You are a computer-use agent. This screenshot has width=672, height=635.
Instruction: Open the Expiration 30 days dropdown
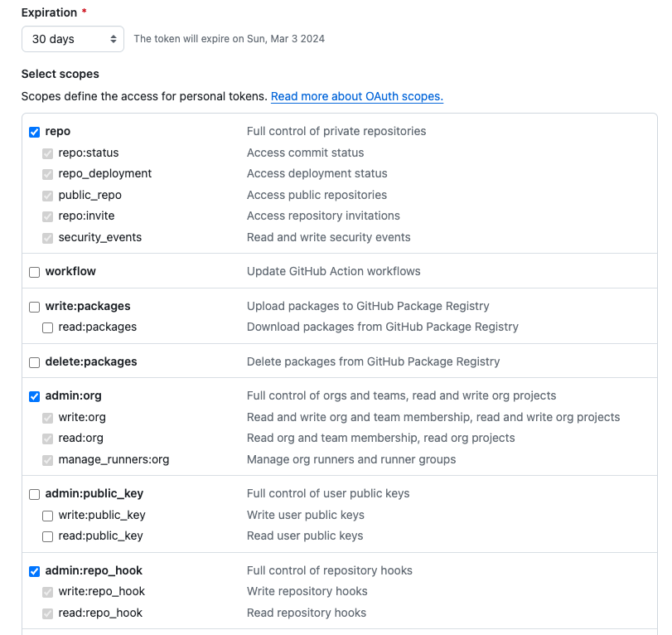(73, 39)
